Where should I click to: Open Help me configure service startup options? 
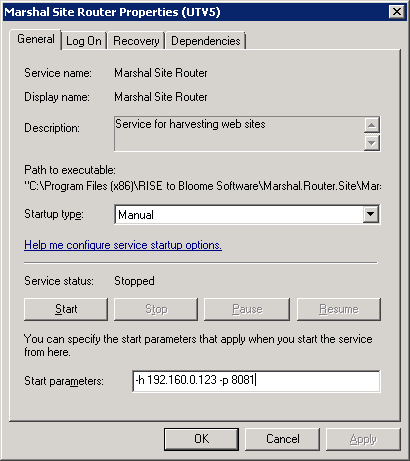123,245
